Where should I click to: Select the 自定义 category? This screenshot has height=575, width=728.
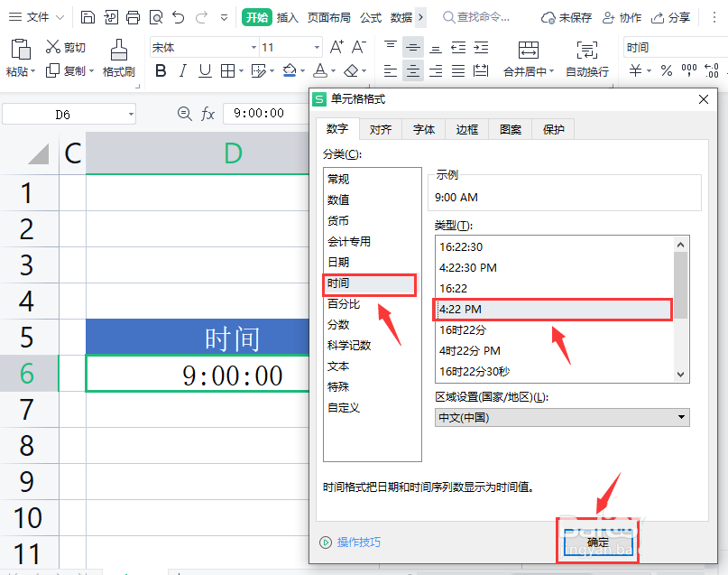tap(344, 408)
